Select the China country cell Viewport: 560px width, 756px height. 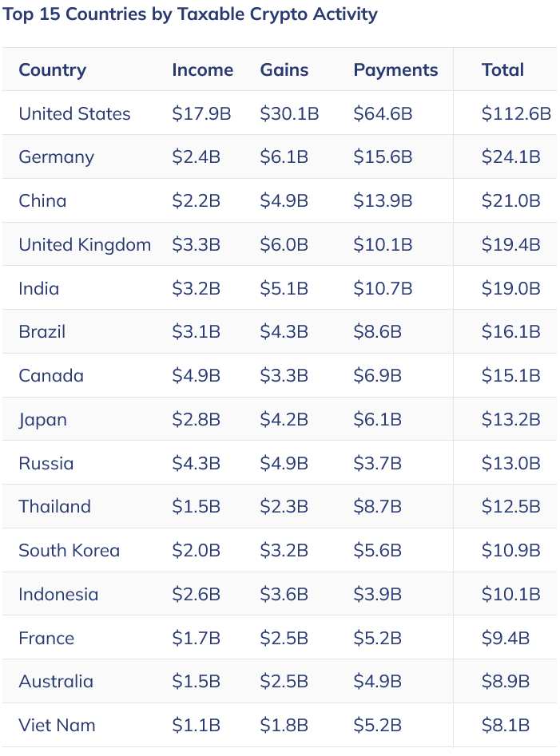[x=42, y=201]
